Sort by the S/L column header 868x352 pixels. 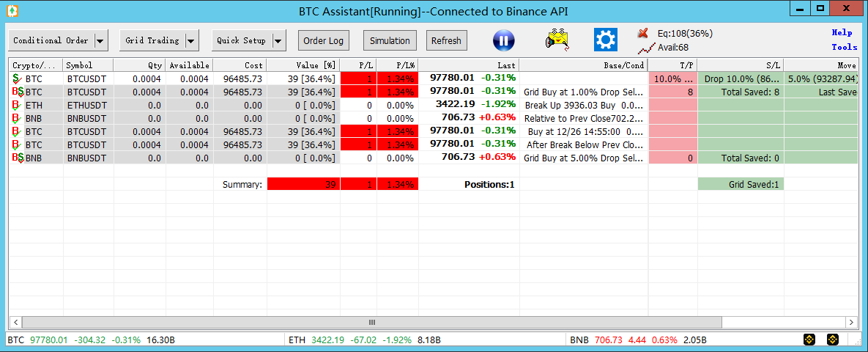741,65
